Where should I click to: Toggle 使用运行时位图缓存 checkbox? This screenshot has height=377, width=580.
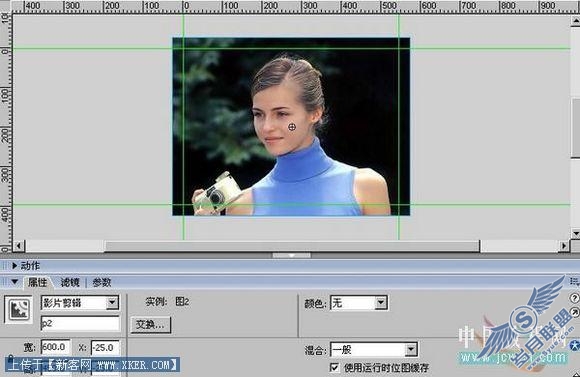334,367
